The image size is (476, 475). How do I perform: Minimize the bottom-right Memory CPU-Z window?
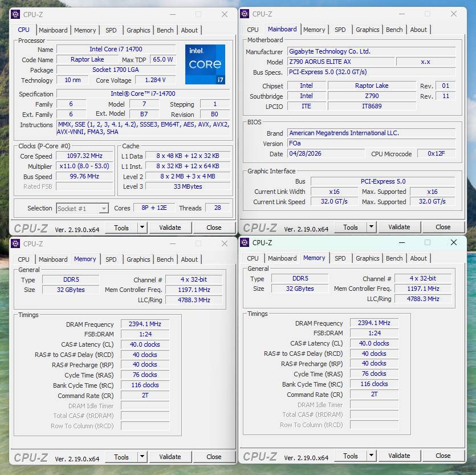tap(402, 242)
